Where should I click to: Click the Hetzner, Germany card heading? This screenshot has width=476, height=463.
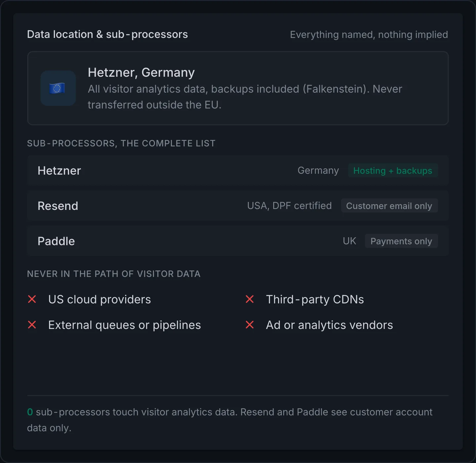tap(141, 72)
